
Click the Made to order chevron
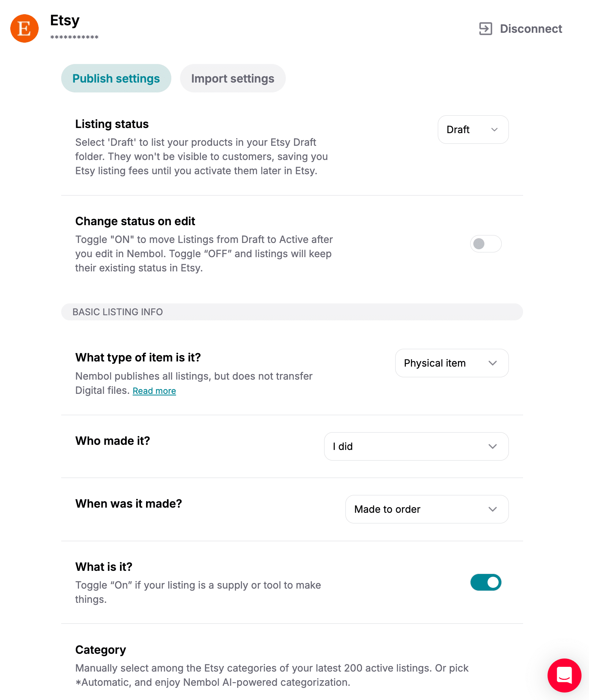[x=492, y=509]
